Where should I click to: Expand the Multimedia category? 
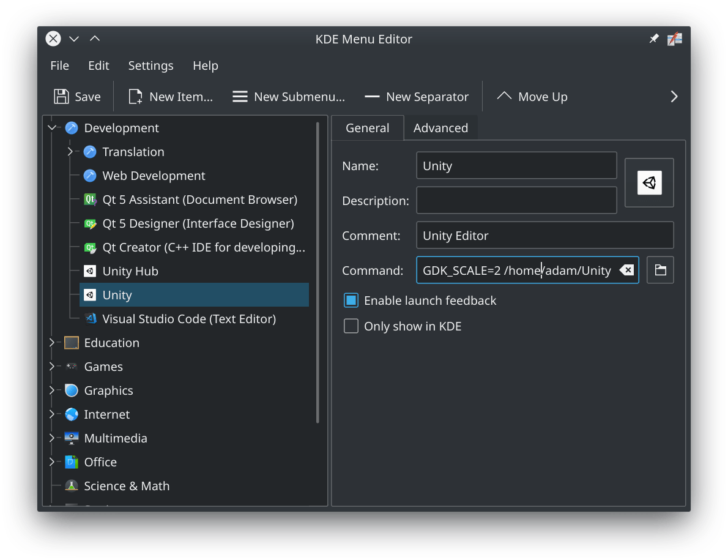pos(52,438)
